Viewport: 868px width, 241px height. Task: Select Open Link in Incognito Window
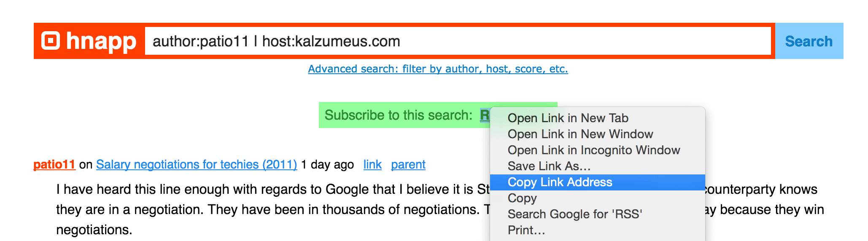pos(593,150)
